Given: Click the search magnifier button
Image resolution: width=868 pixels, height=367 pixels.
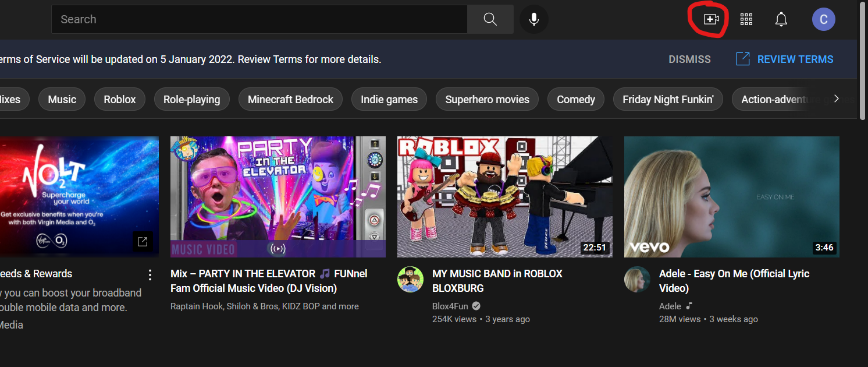Looking at the screenshot, I should 490,19.
